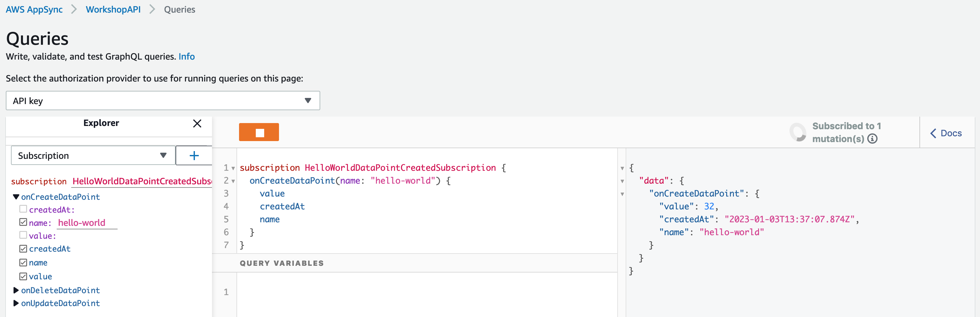Viewport: 980px width, 317px height.
Task: Check the value: argument checkbox
Action: [23, 235]
